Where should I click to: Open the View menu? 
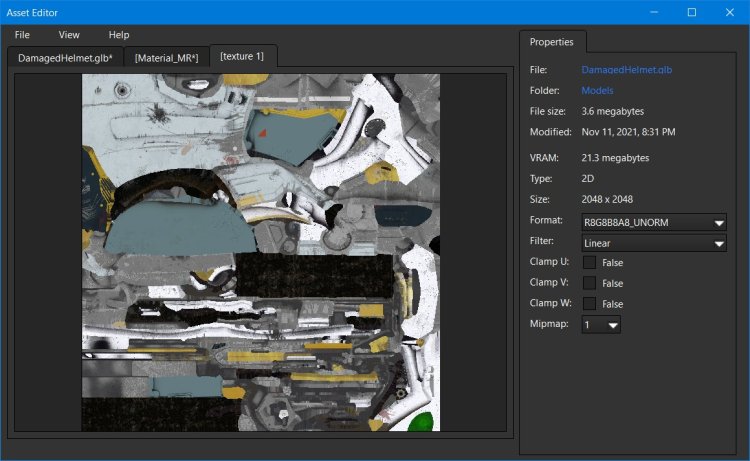click(x=69, y=35)
